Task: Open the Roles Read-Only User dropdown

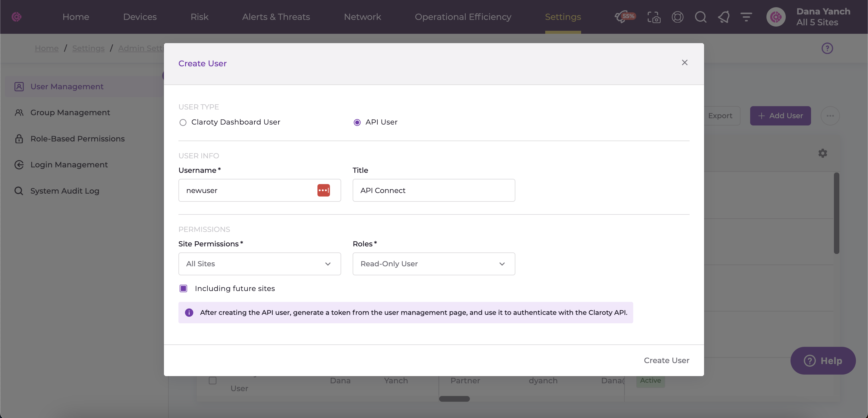Action: 434,264
